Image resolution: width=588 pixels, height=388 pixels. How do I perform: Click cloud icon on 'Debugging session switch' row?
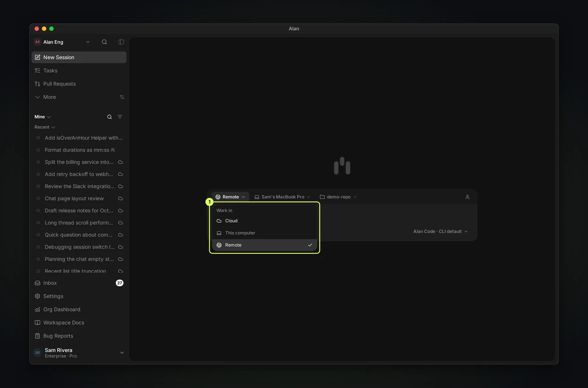[x=121, y=247]
